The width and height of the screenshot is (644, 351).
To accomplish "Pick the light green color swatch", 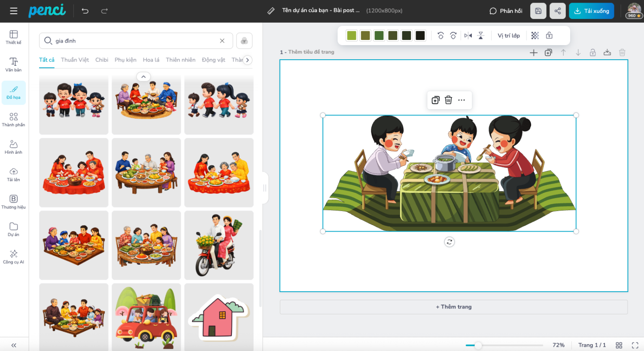I will pos(352,36).
